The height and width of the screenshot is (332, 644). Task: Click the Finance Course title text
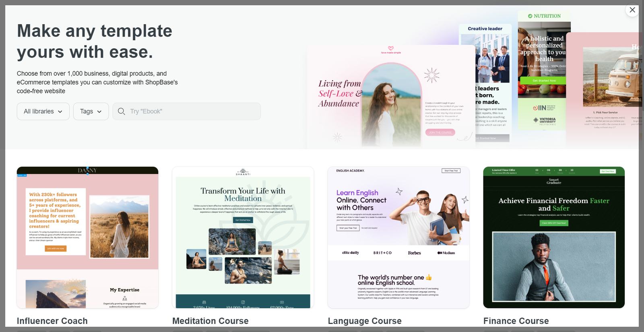click(x=516, y=321)
